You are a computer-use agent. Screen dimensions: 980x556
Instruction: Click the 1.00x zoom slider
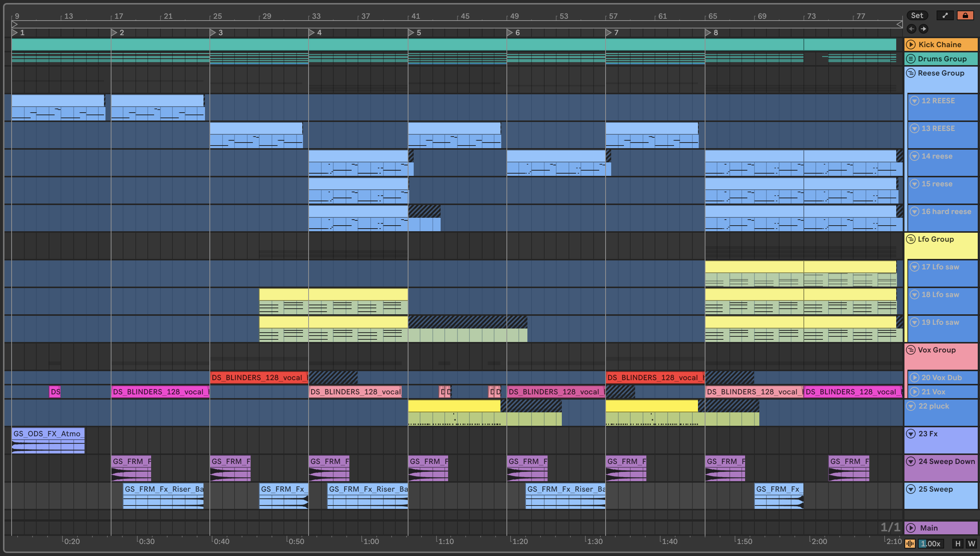[x=931, y=543]
